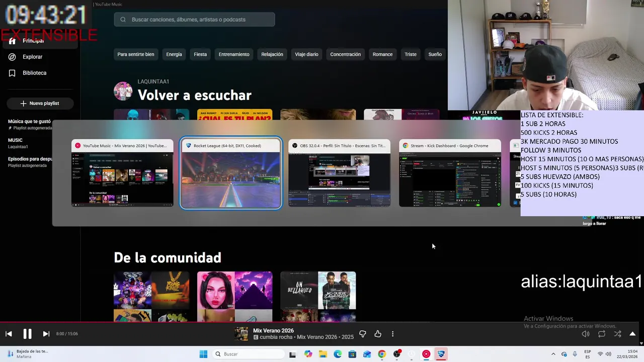
Task: Switch to the YouTube Music window thumbnail
Action: click(x=122, y=173)
